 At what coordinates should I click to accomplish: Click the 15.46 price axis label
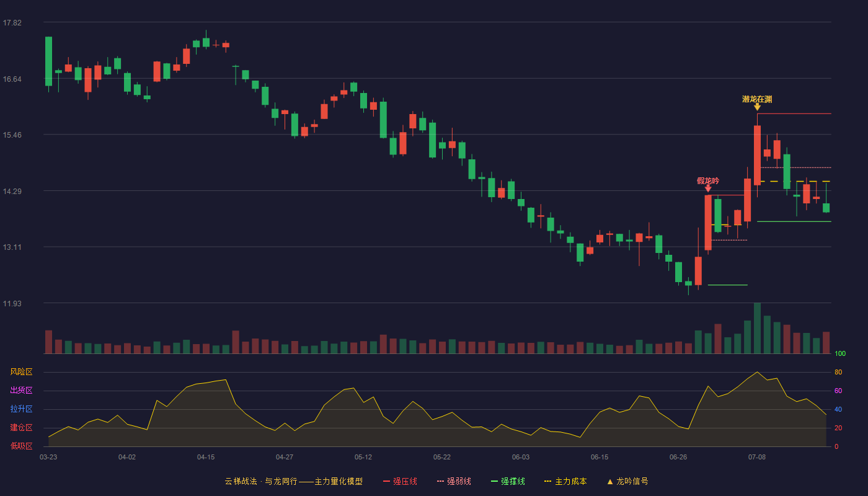click(12, 135)
